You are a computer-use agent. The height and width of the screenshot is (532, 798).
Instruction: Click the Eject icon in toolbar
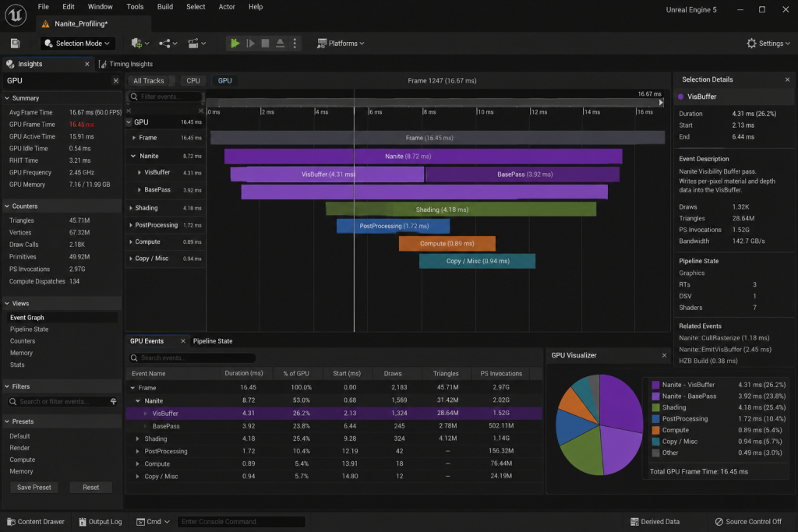[x=280, y=44]
